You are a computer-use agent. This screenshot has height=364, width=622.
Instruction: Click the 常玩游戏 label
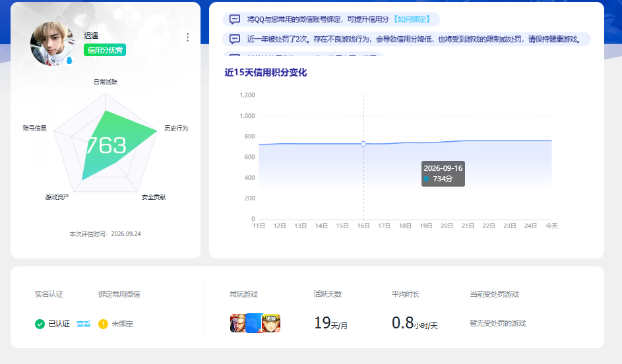coord(243,294)
